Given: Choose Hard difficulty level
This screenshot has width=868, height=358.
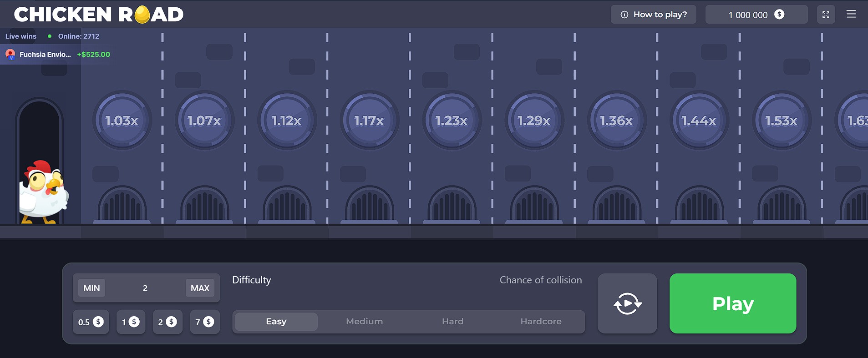Looking at the screenshot, I should [x=452, y=322].
